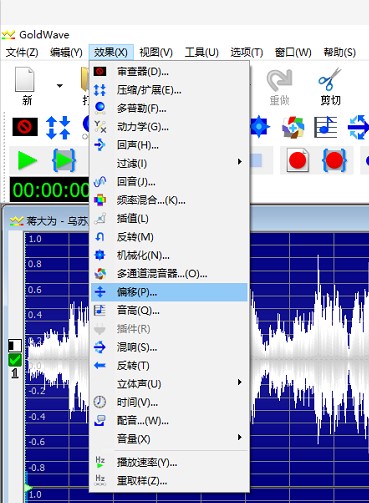This screenshot has height=503, width=369.
Task: Click the blue mechanize gear toolbar icon
Action: (x=260, y=127)
